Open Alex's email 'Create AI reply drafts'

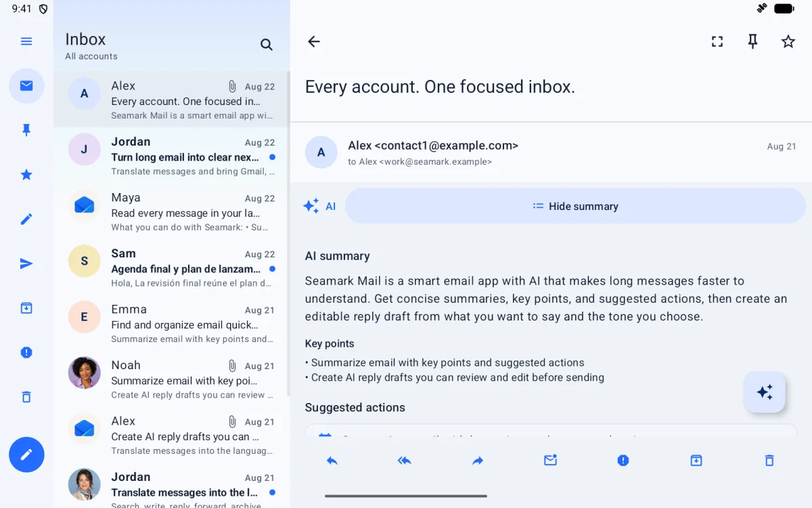point(171,435)
